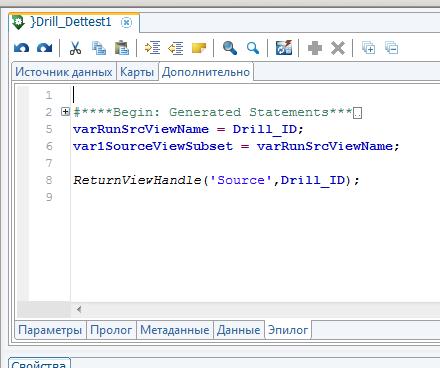Toggle comment on selected lines

[x=199, y=48]
